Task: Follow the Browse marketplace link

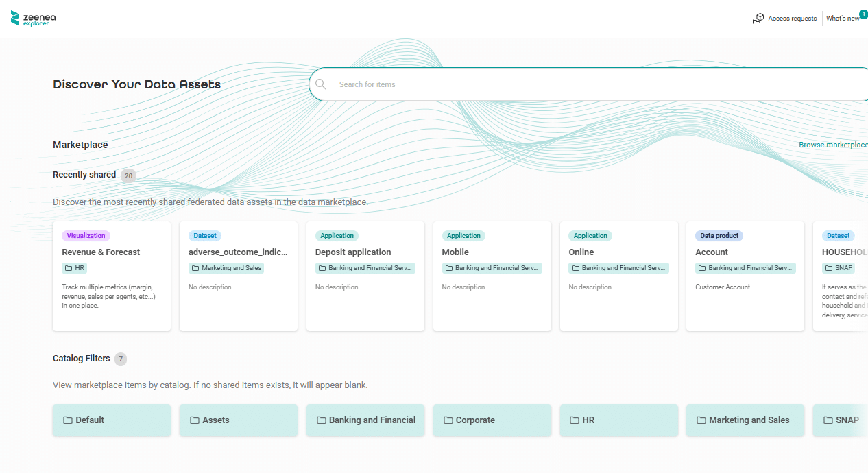Action: tap(832, 145)
